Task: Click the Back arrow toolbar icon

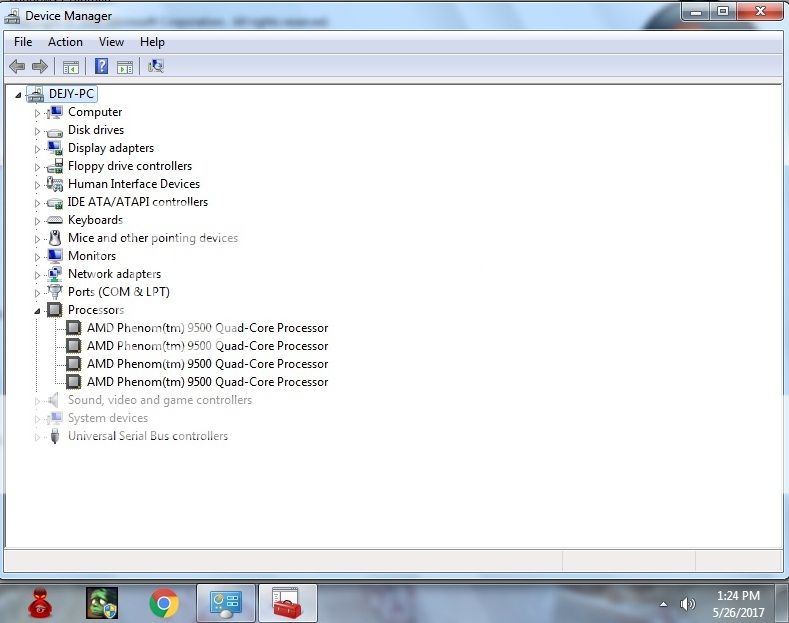Action: [17, 66]
